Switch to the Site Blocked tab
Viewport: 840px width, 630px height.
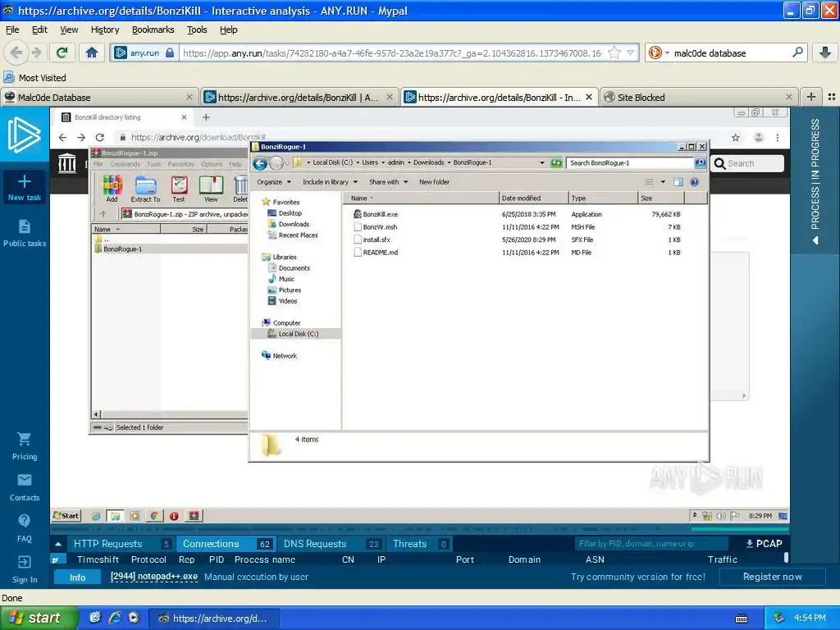(699, 98)
